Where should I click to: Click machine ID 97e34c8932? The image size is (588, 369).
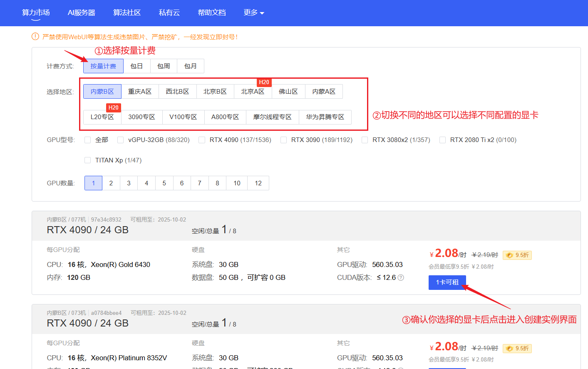tap(106, 219)
